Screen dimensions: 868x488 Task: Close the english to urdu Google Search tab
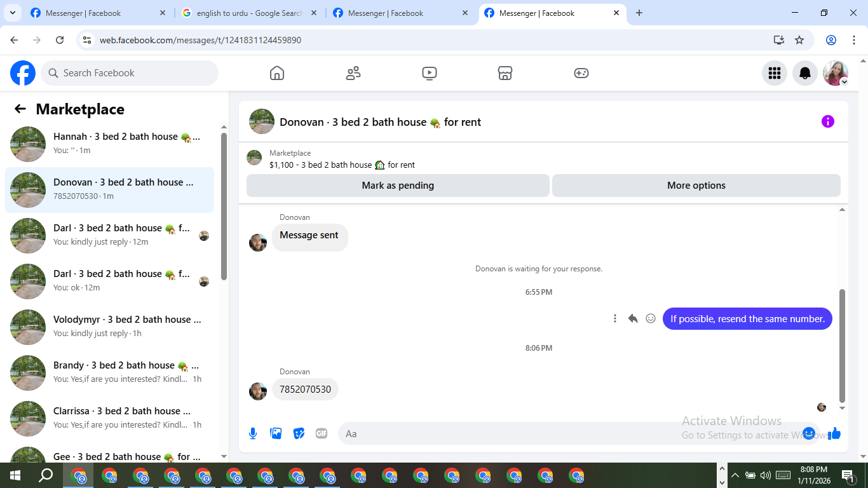[x=314, y=13]
